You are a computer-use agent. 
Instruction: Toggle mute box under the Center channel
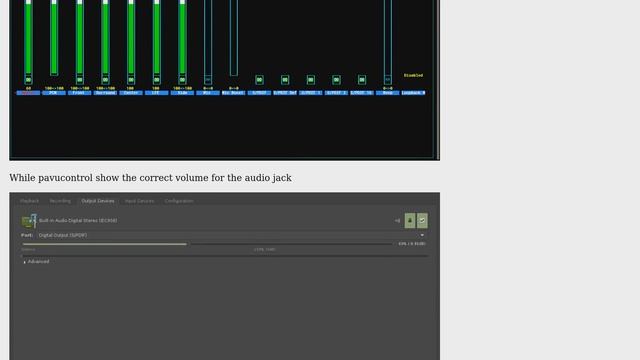[x=131, y=80]
